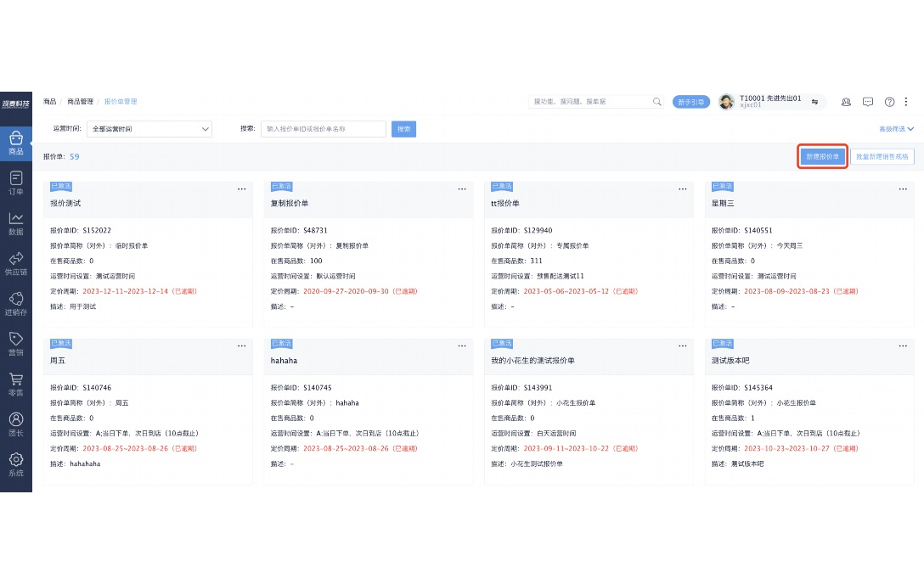Viewport: 924px width, 584px height.
Task: Open the 零售 (Retail) cart sidebar icon
Action: [16, 379]
